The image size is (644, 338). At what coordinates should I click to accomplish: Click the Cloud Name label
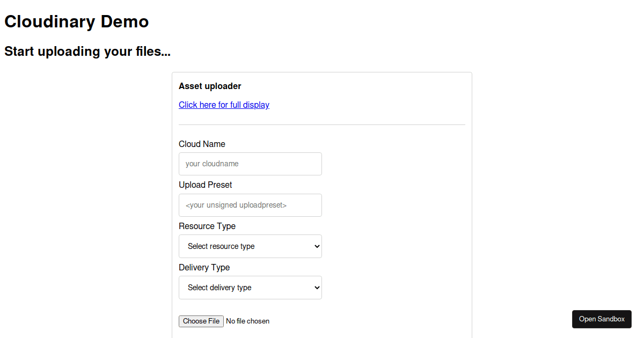[x=202, y=144]
